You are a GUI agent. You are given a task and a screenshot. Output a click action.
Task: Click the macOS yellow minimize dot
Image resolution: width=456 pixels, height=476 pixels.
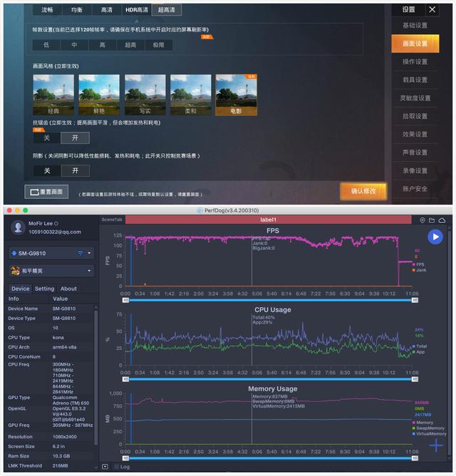17,210
